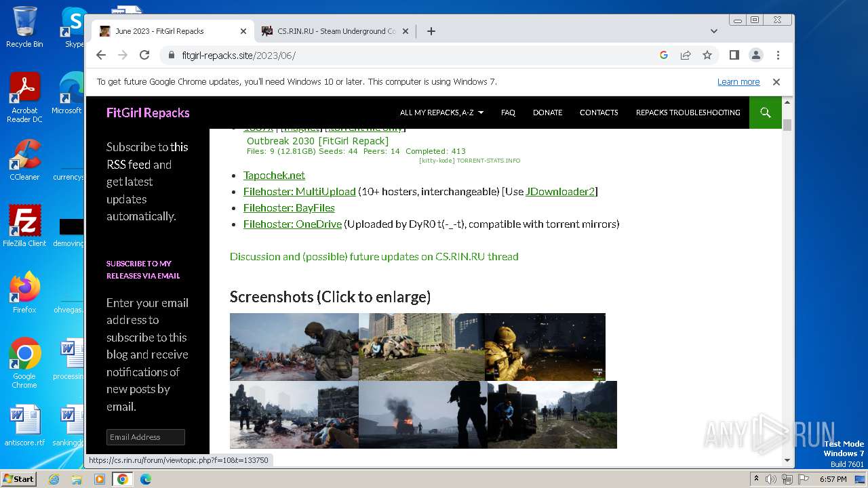Screen dimensions: 868x488
Task: Open Google Chrome desktop icon
Action: pos(24,363)
